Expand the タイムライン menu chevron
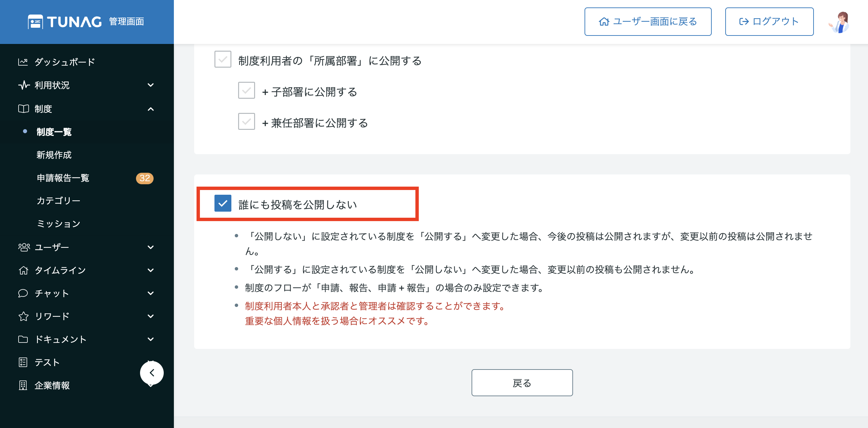Screen dimensions: 868x428 click(151, 270)
